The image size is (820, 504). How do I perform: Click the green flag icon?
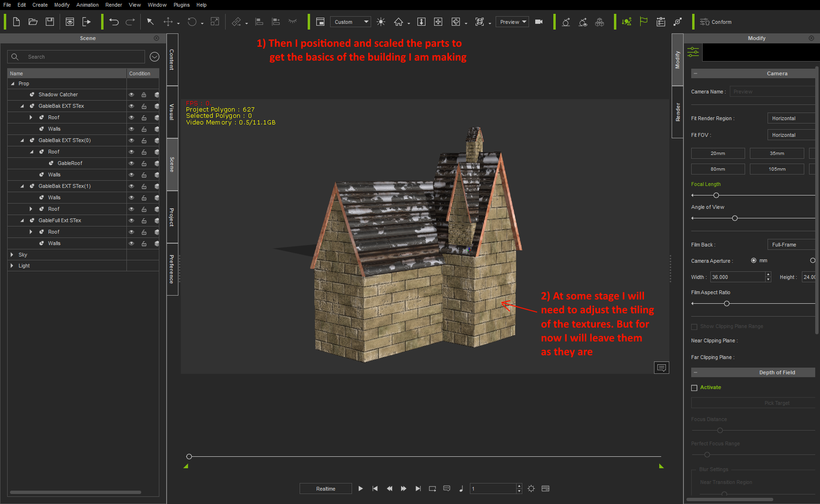[644, 22]
